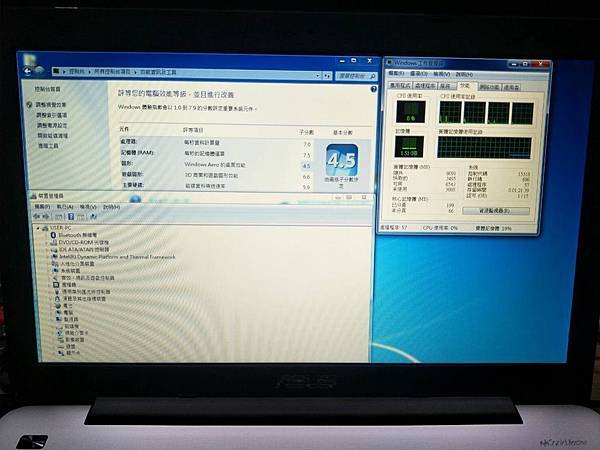Switch to Applications tab in Task Manager
The image size is (600, 450).
pyautogui.click(x=400, y=86)
